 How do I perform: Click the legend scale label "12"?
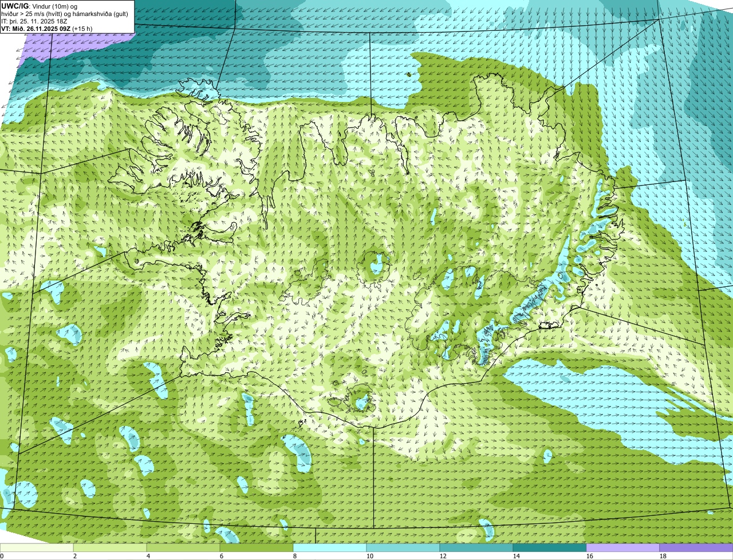point(443,556)
